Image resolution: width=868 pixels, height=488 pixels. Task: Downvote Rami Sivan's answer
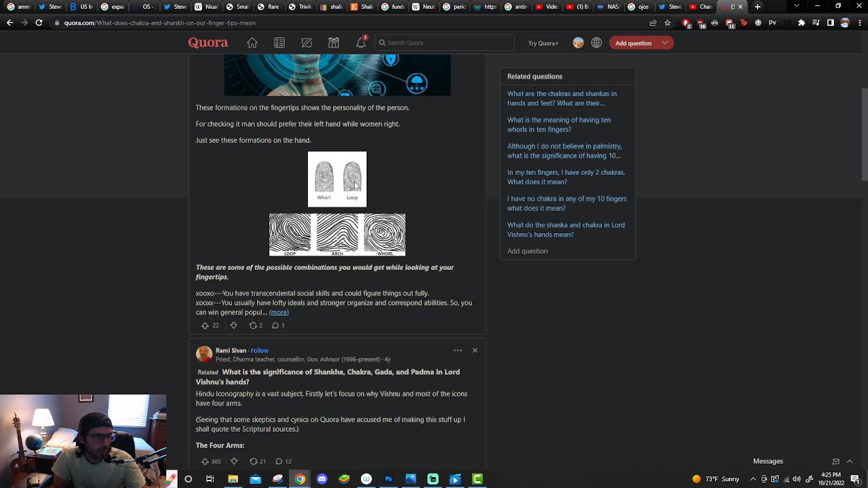click(234, 462)
